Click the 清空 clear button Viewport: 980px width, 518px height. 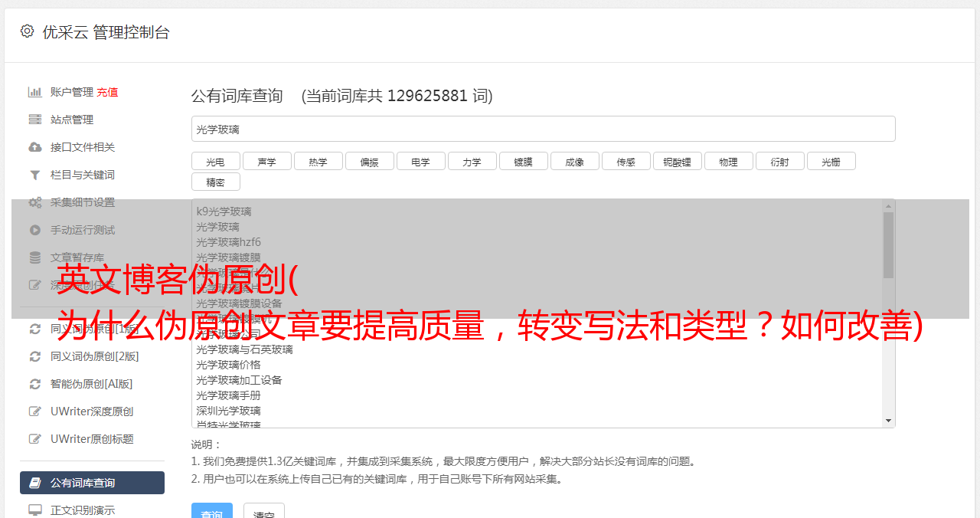(264, 511)
